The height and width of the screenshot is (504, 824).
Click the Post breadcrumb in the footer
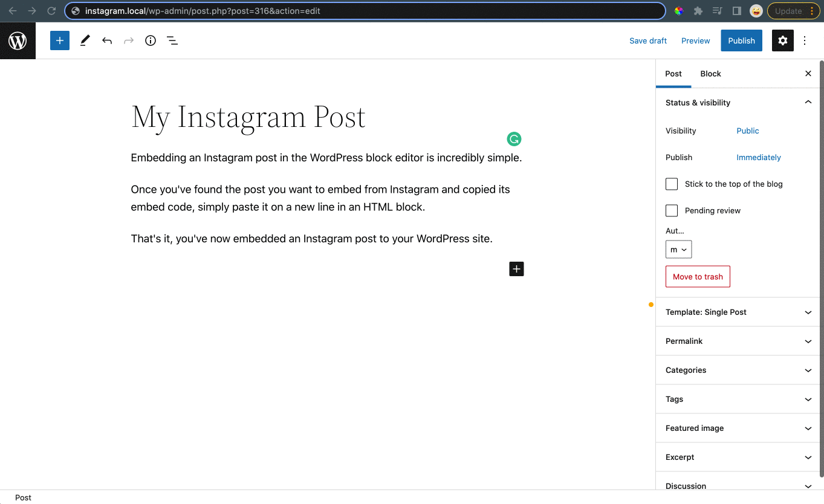point(23,497)
